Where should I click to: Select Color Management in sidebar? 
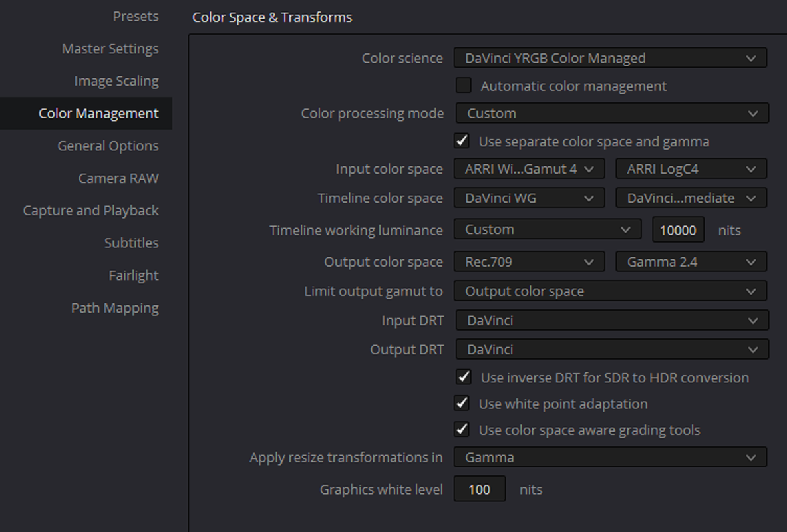tap(86, 114)
